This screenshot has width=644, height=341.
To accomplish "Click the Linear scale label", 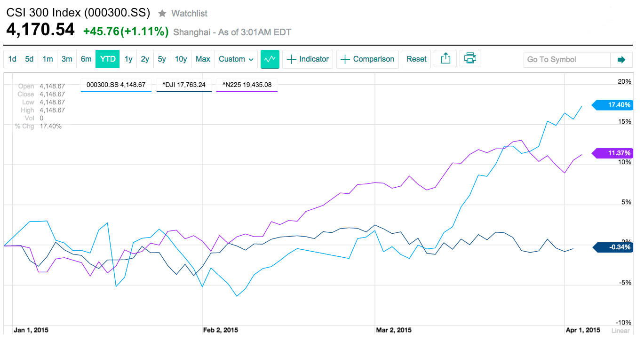I will coord(620,330).
